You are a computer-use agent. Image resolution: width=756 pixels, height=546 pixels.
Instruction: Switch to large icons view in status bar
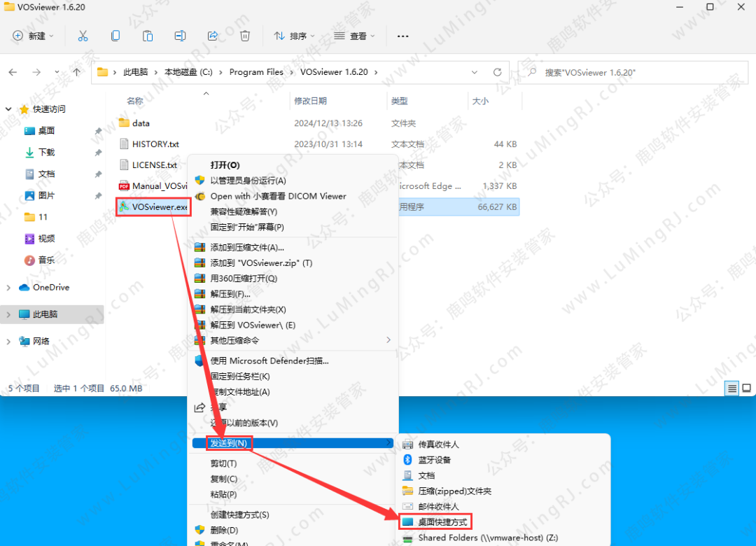pos(747,388)
